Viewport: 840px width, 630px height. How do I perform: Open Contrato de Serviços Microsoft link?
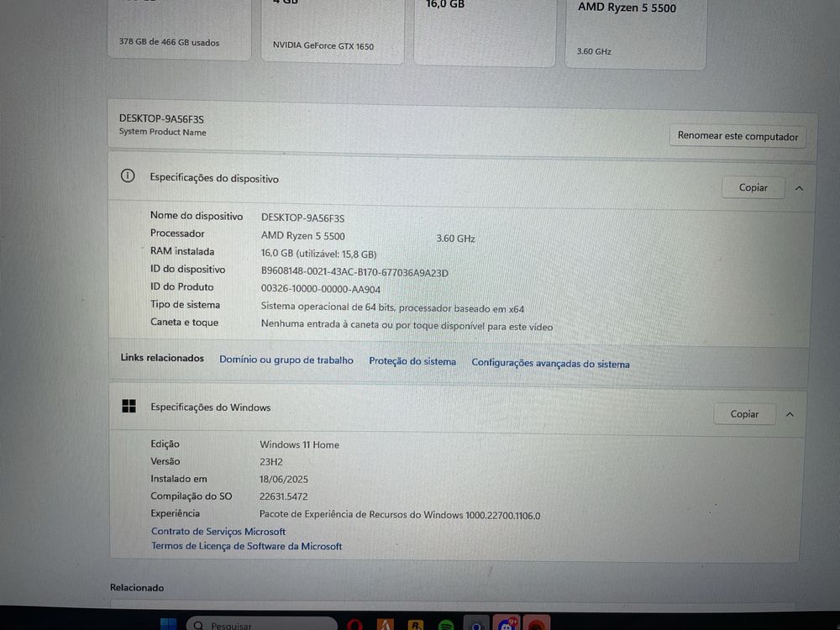(218, 532)
